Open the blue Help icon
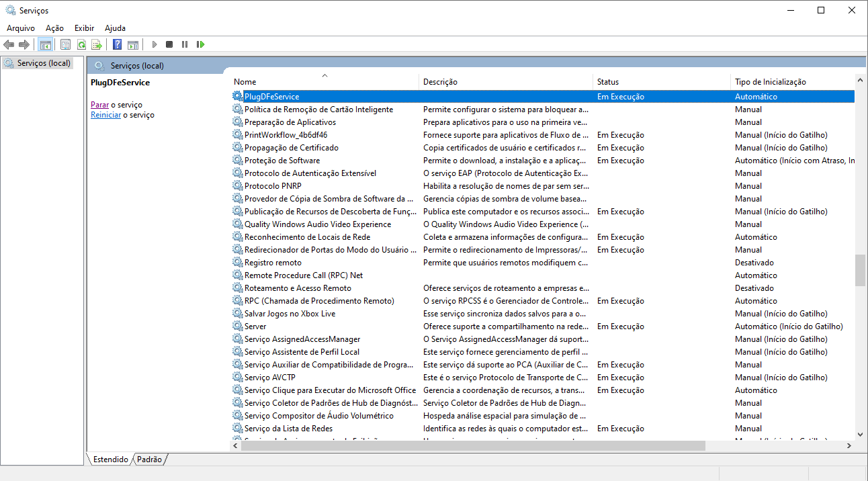Viewport: 868px width, 481px height. [x=117, y=44]
